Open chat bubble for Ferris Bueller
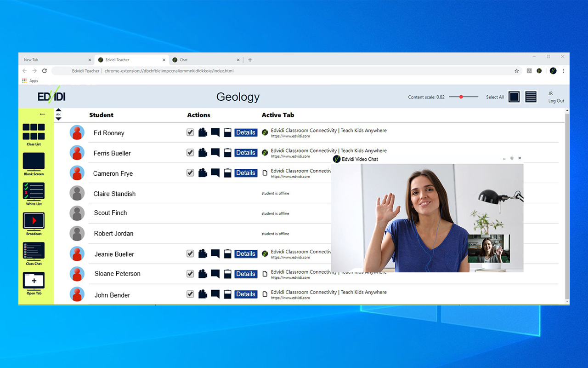This screenshot has width=588, height=368. tap(215, 153)
